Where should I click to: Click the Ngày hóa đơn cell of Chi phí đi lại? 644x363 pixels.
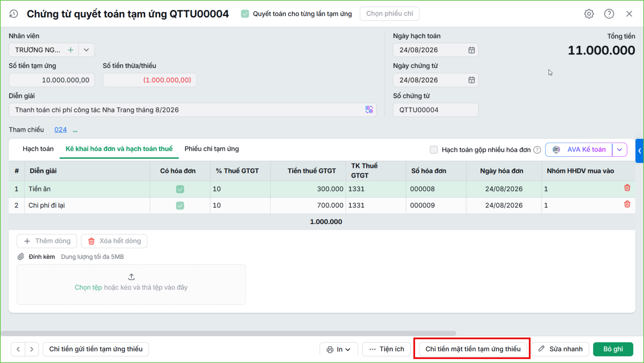pos(504,205)
